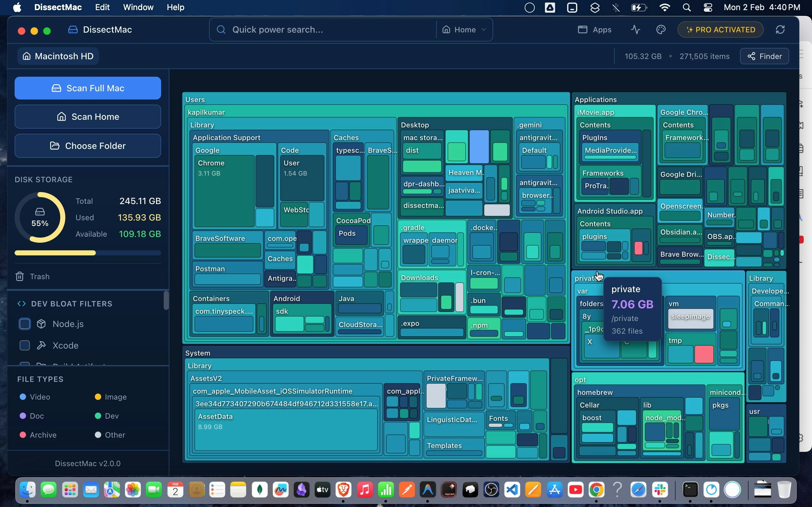812x507 pixels.
Task: Click the Finder reveal button
Action: click(764, 56)
